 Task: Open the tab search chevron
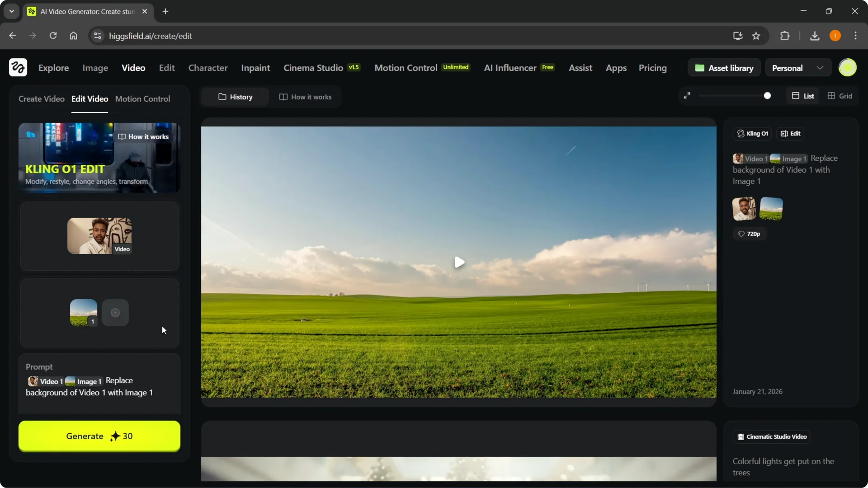tap(11, 11)
